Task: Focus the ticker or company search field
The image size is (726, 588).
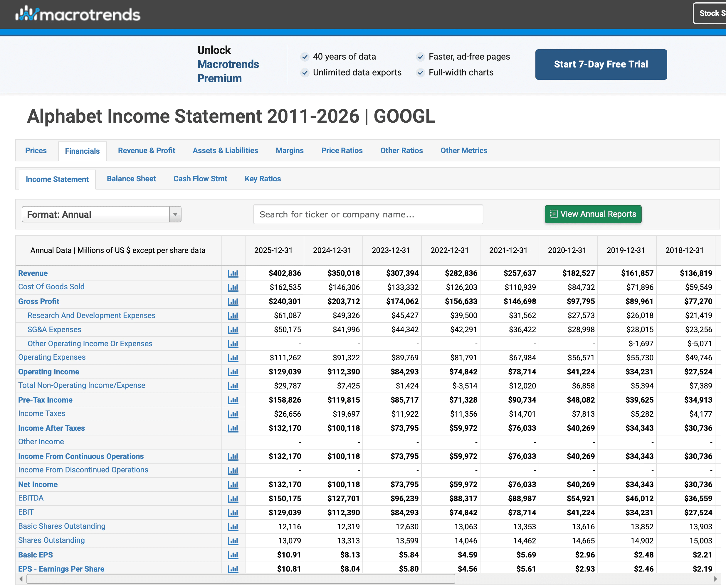Action: tap(368, 214)
